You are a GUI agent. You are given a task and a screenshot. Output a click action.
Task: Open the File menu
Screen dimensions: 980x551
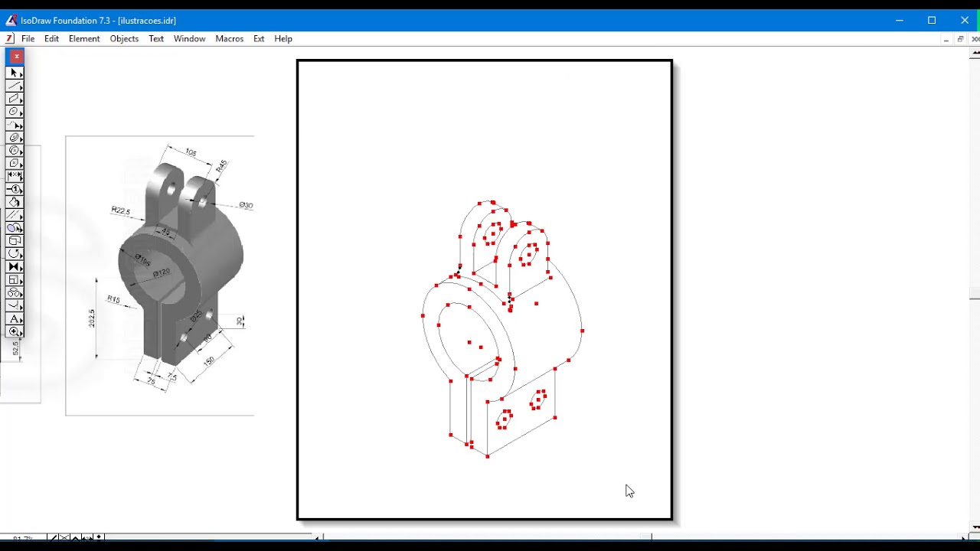coord(28,38)
